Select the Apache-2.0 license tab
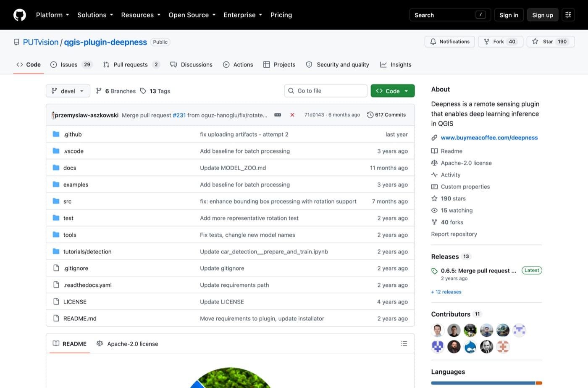The width and height of the screenshot is (588, 388). coord(127,344)
